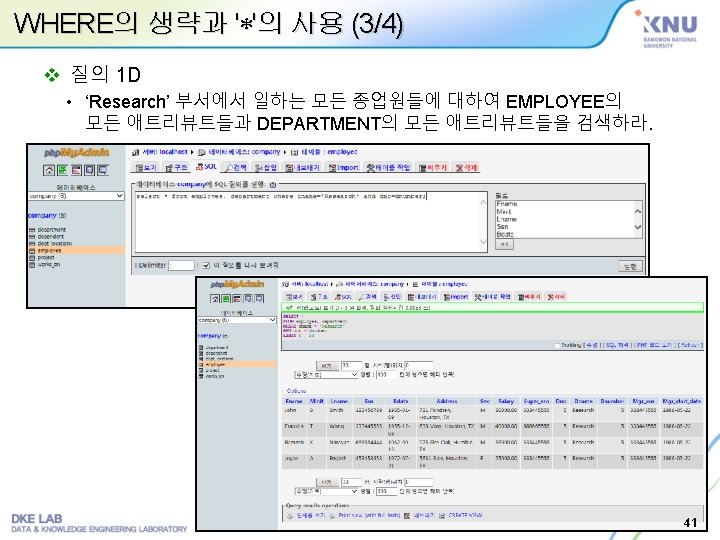
Task: Open company database dropdown in the upper window
Action: [x=76, y=196]
